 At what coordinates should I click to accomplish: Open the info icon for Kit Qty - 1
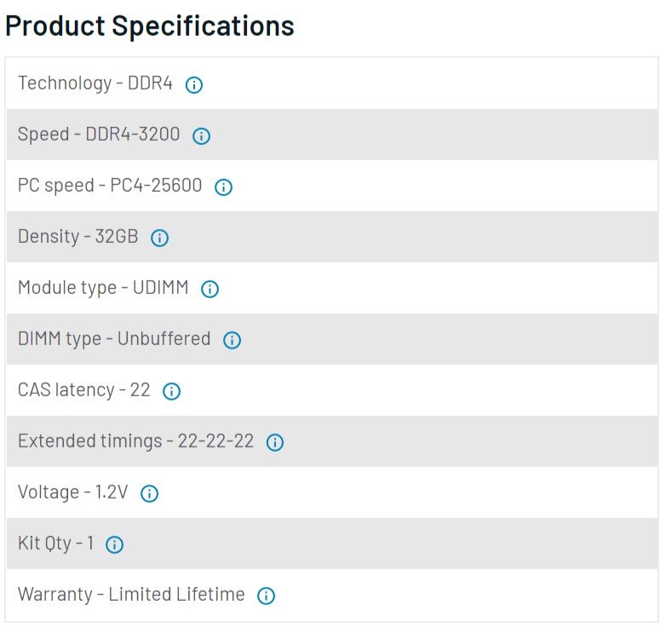pos(114,545)
